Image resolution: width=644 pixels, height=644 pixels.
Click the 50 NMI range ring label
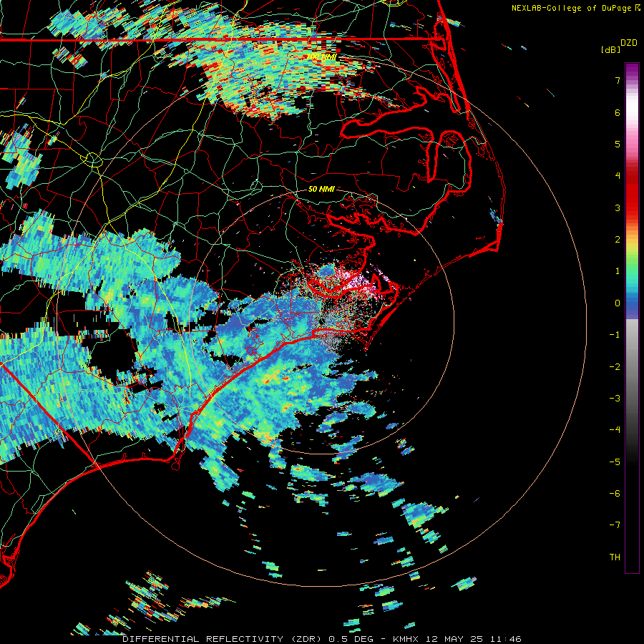(x=321, y=189)
